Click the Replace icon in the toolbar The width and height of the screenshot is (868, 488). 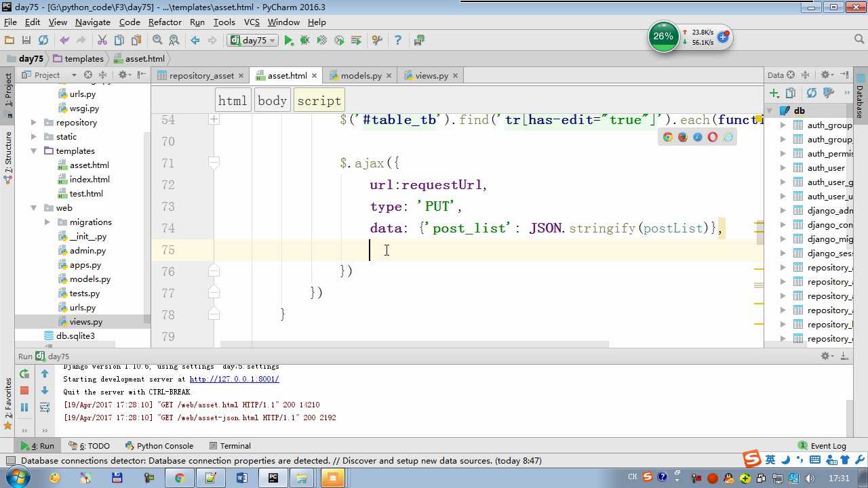(x=174, y=41)
